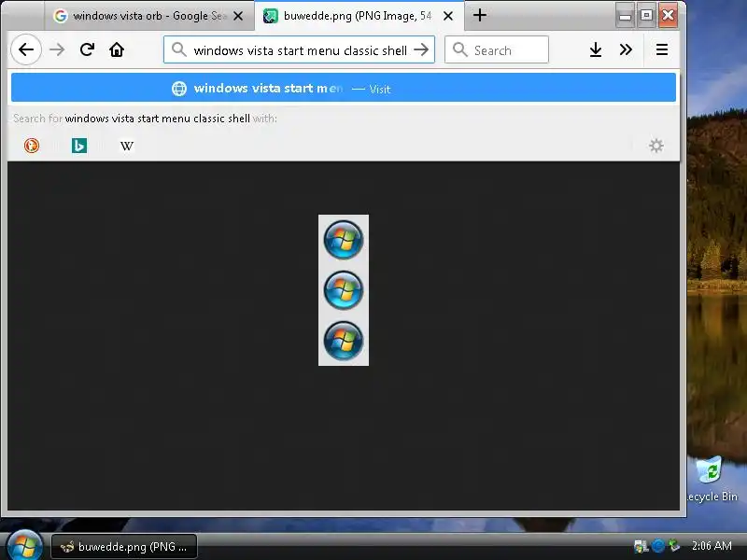Image resolution: width=747 pixels, height=560 pixels.
Task: Minimize the Firefox window
Action: click(x=625, y=16)
